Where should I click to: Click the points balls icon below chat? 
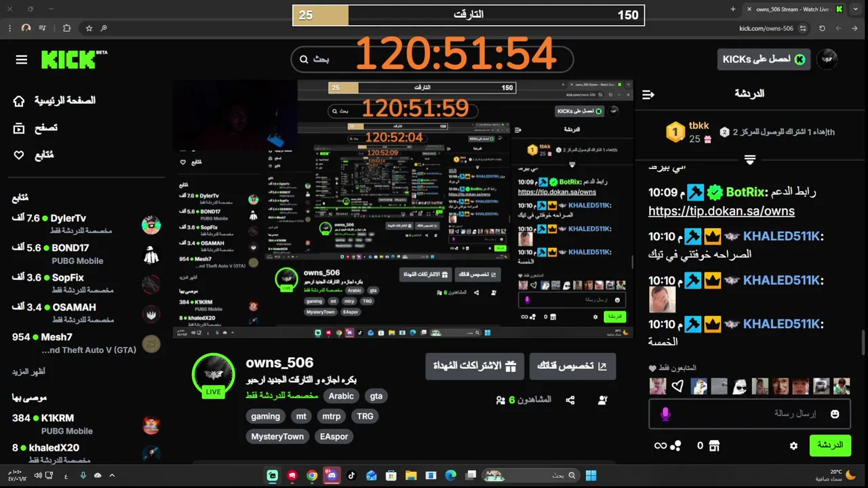pyautogui.click(x=675, y=446)
